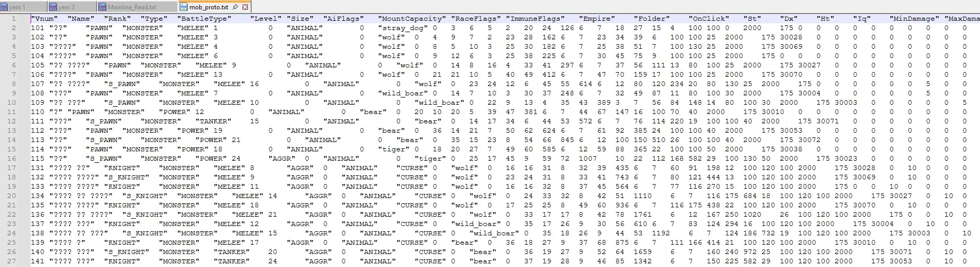Place cursor on the "Vnum" header text
Screen dimensions: 980x267
tap(45, 19)
